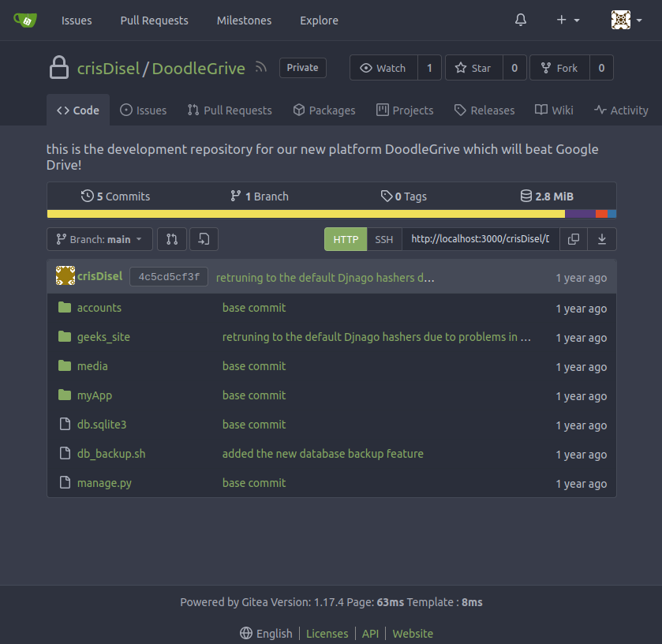Open Milestones in the top navigation
The width and height of the screenshot is (662, 644).
(x=244, y=21)
